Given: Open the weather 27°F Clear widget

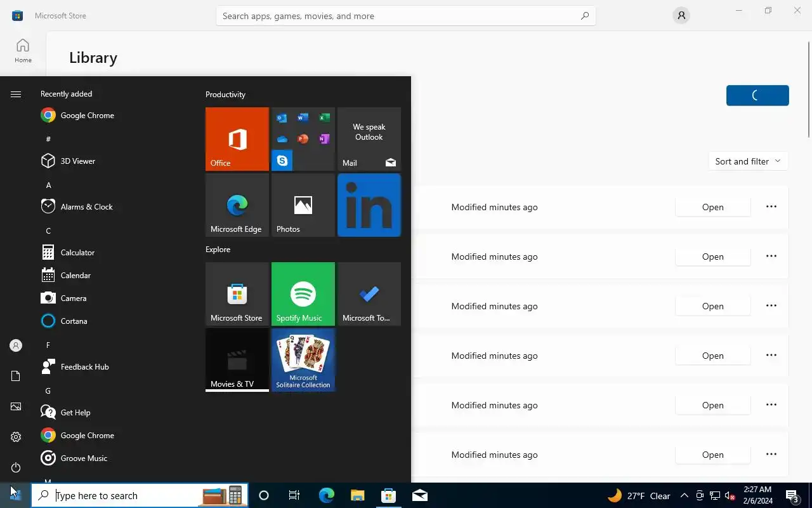Looking at the screenshot, I should click(639, 495).
